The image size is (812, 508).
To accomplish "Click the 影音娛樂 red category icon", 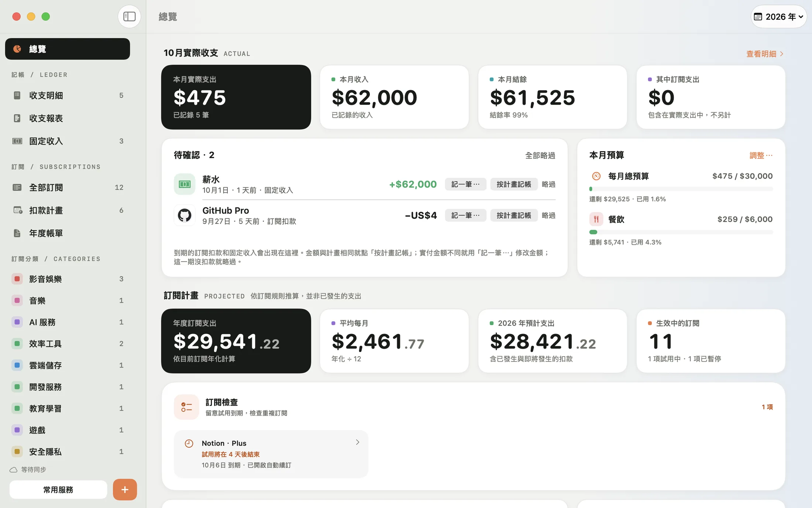I will tap(17, 279).
